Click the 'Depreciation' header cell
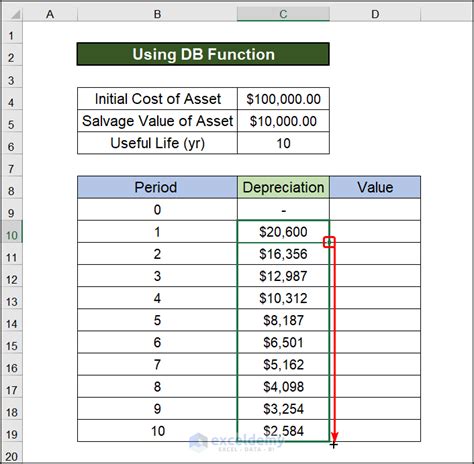This screenshot has width=474, height=464. point(283,187)
